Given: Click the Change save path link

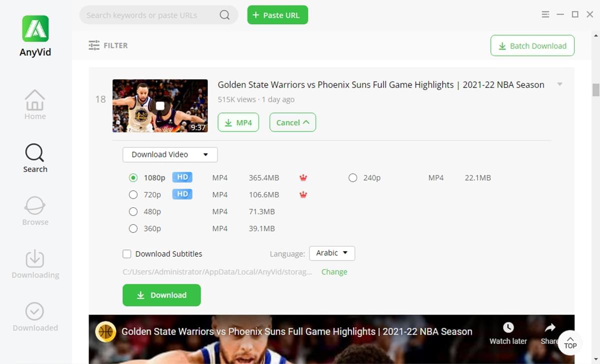Looking at the screenshot, I should coord(334,272).
